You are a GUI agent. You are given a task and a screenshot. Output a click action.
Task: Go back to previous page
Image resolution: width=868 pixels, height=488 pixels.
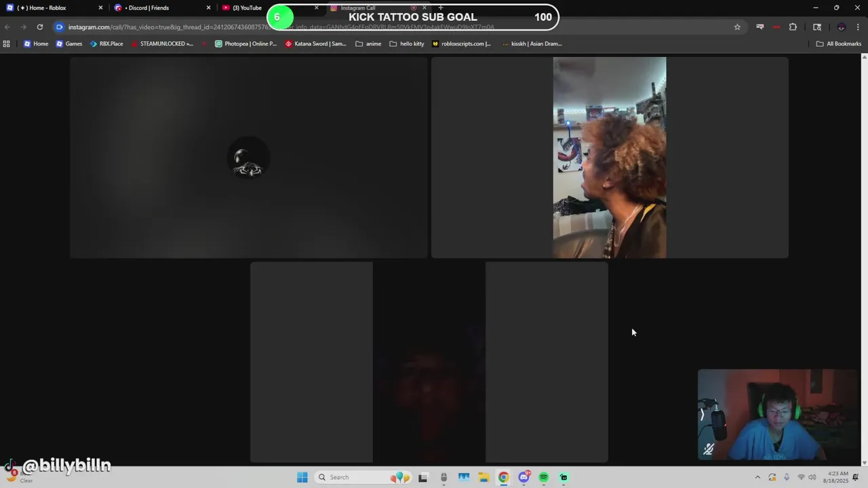7,27
